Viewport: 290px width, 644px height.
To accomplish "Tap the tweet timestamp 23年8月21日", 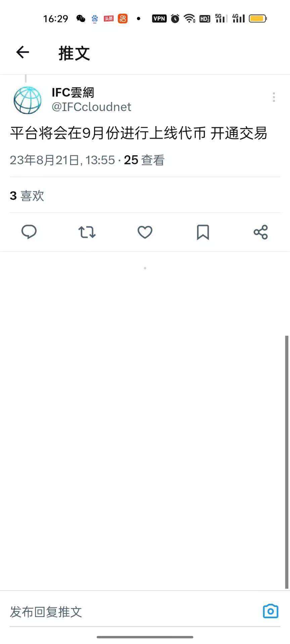I will 62,160.
